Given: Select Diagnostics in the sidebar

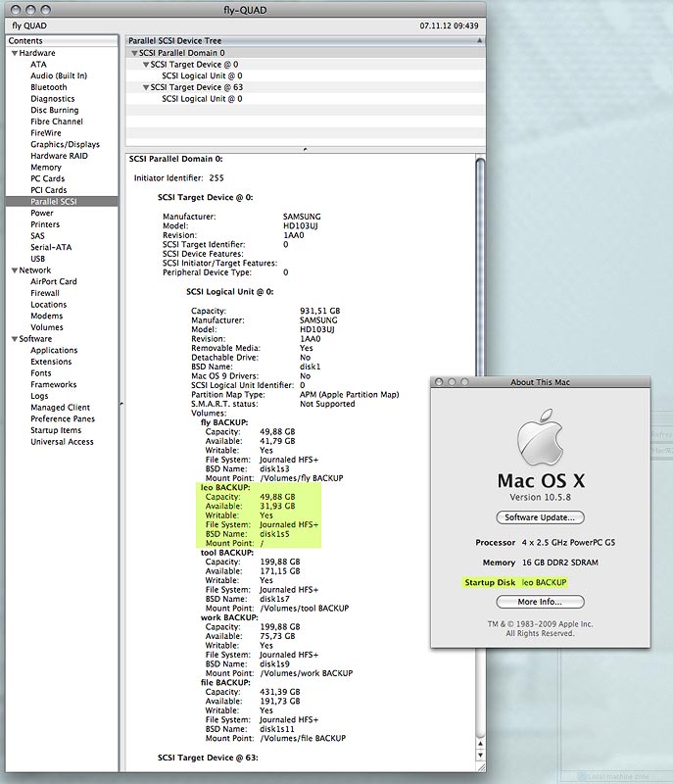Looking at the screenshot, I should 53,99.
